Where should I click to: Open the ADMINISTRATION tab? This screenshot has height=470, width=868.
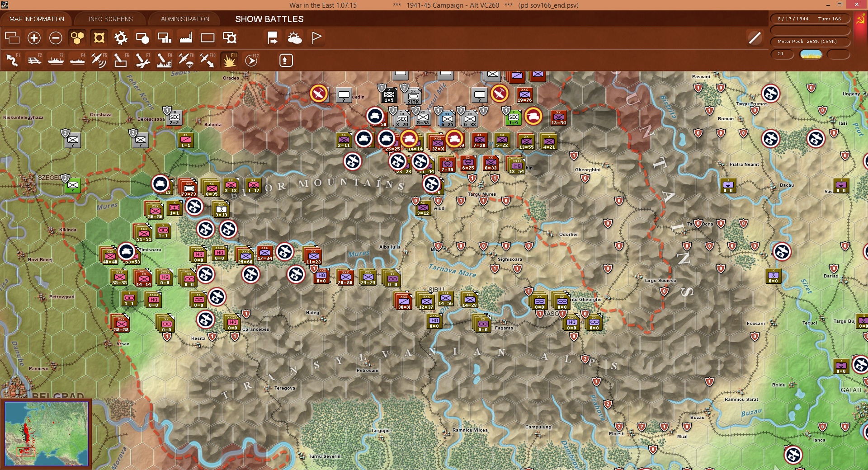(185, 19)
